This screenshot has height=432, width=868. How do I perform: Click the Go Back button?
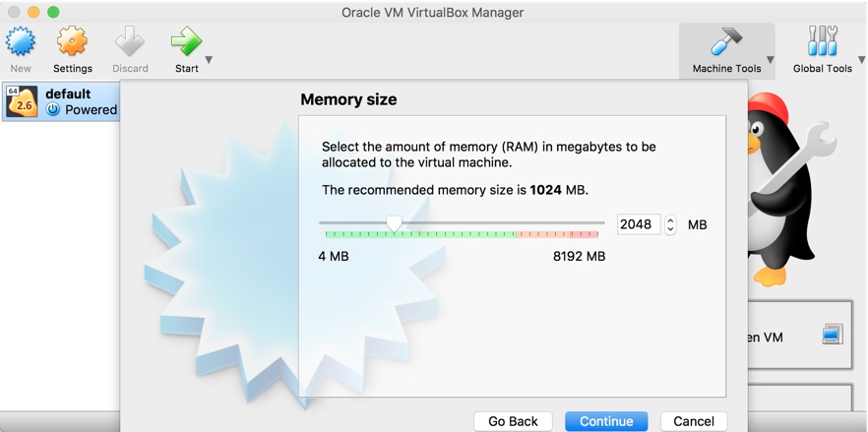[513, 421]
